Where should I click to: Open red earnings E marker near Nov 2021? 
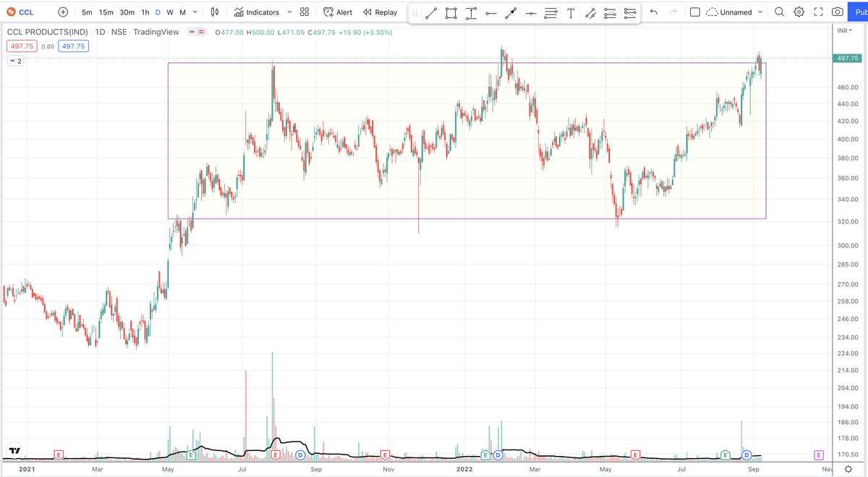[x=385, y=455]
